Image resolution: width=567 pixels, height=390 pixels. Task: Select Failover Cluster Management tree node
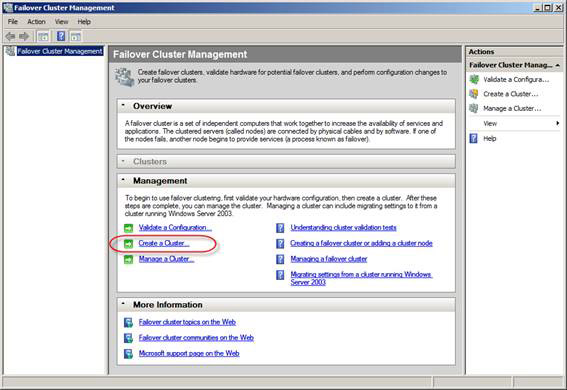click(60, 51)
